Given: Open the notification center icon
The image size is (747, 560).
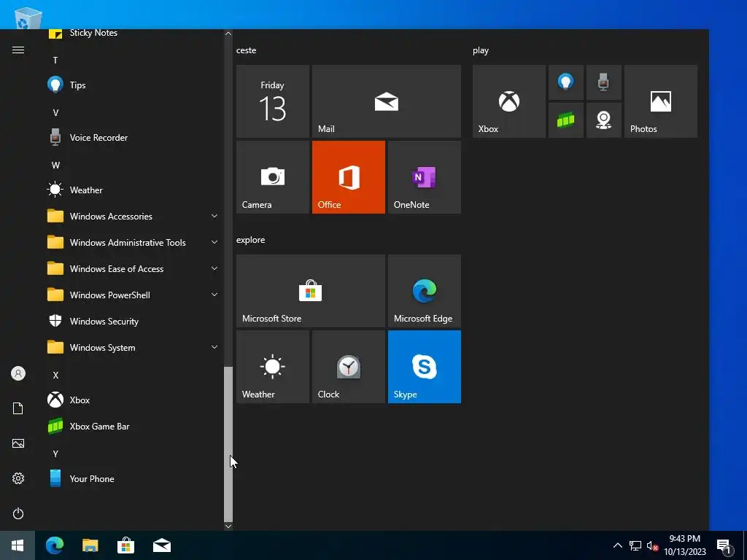Looking at the screenshot, I should click(724, 545).
